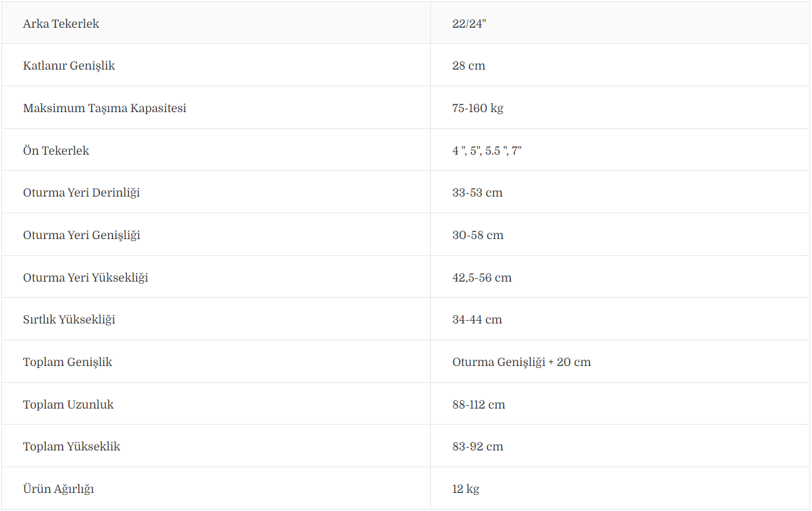Screen dimensions: 812x511
Task: Click the Oturma Yeri Yüksekliği label
Action: (x=86, y=278)
